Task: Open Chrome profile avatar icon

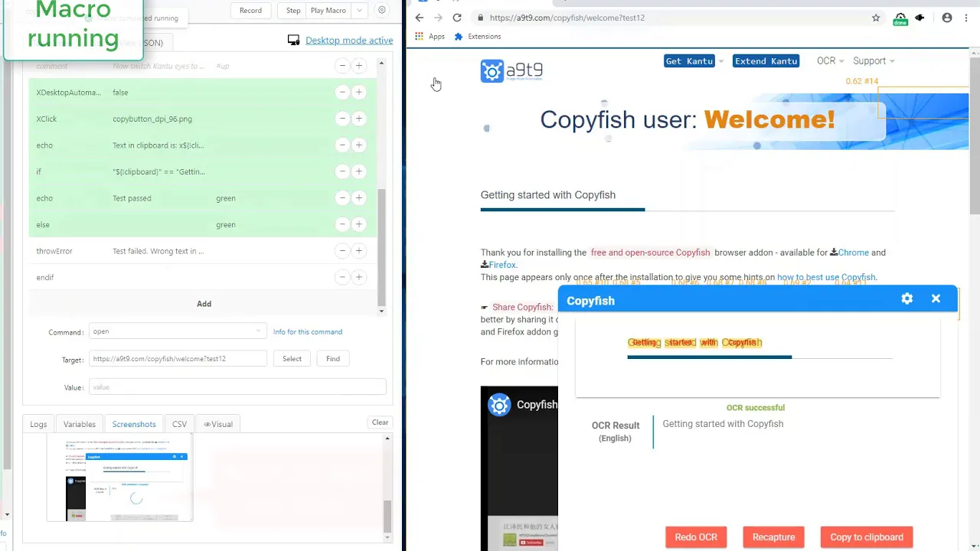Action: tap(947, 18)
